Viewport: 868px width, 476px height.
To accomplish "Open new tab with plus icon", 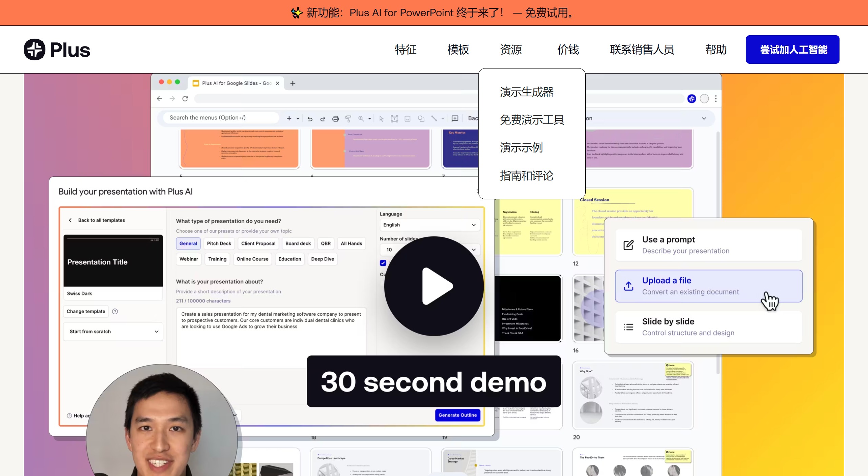I will (293, 83).
